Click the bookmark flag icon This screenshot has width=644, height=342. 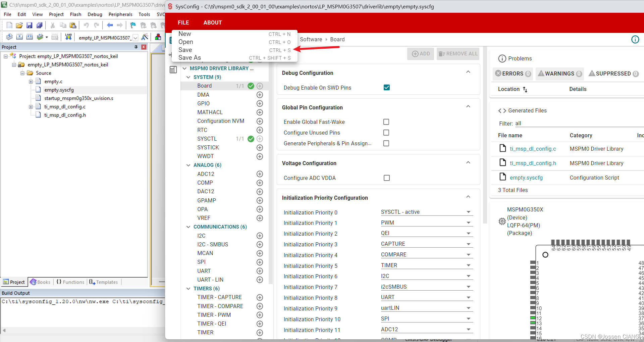pyautogui.click(x=133, y=25)
